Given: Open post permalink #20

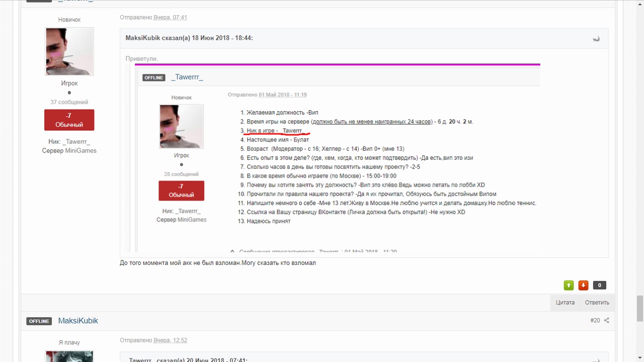Looking at the screenshot, I should tap(595, 320).
